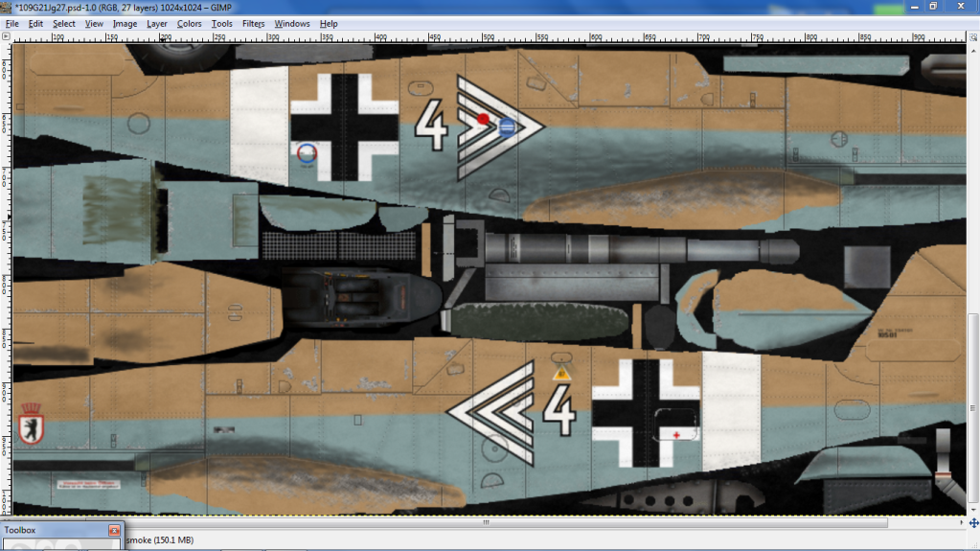Click the horizontal scrollbar thumb

coord(486,523)
